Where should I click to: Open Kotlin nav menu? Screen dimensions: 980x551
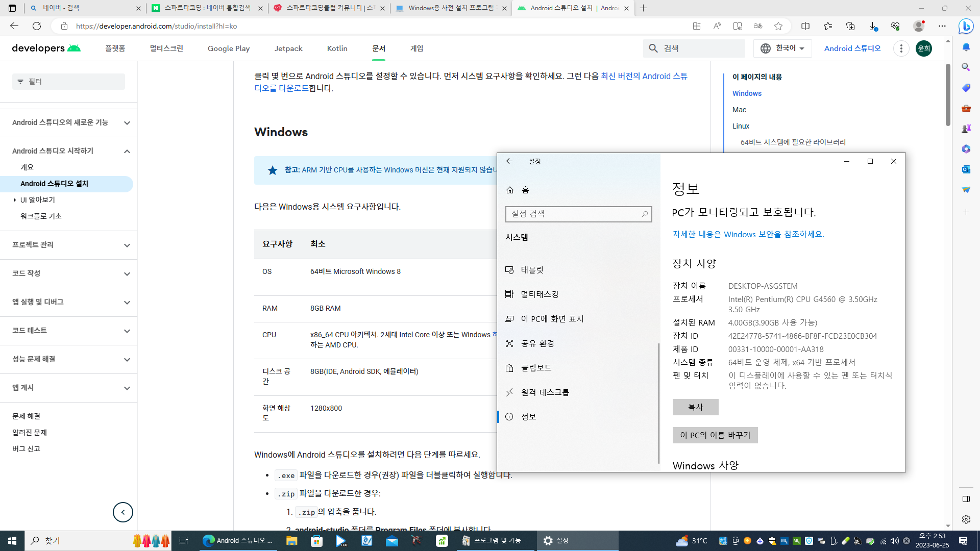[x=337, y=48]
